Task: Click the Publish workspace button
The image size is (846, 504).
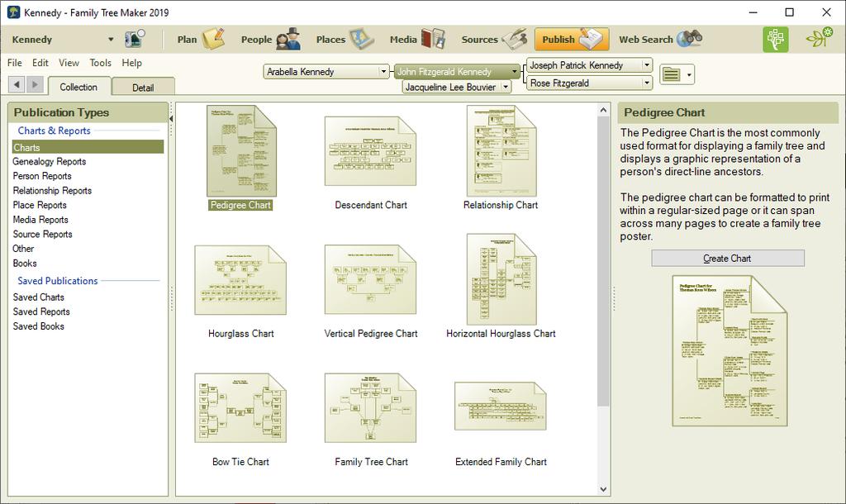Action: click(572, 40)
